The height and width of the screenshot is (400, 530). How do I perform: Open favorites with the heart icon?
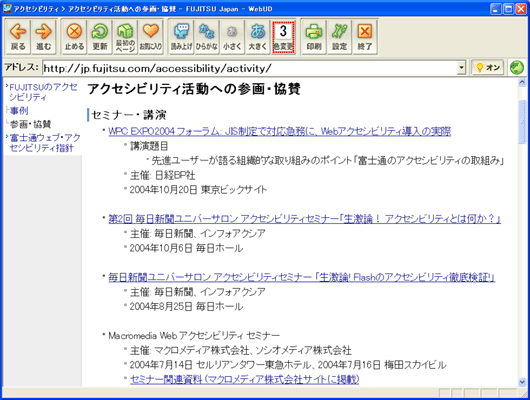click(151, 37)
